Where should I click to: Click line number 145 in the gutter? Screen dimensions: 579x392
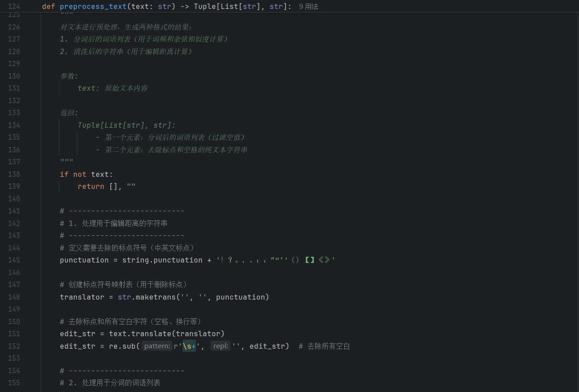(x=14, y=260)
